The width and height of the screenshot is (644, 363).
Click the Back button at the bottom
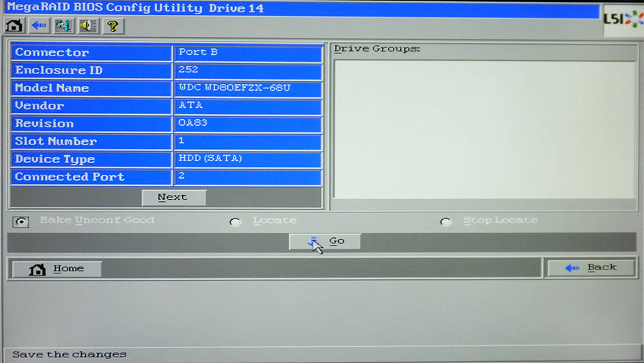pyautogui.click(x=591, y=268)
